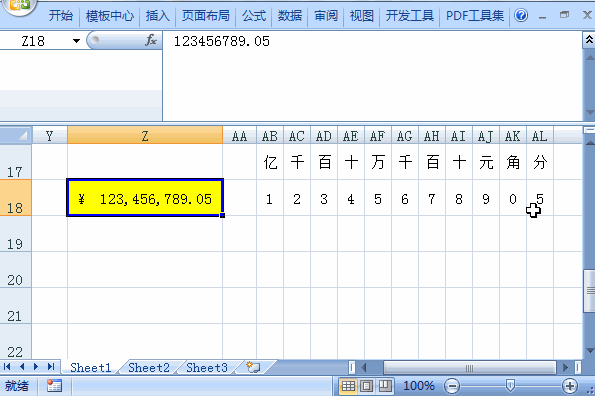The width and height of the screenshot is (595, 396).
Task: Go to first sheet navigation arrow
Action: tap(7, 367)
